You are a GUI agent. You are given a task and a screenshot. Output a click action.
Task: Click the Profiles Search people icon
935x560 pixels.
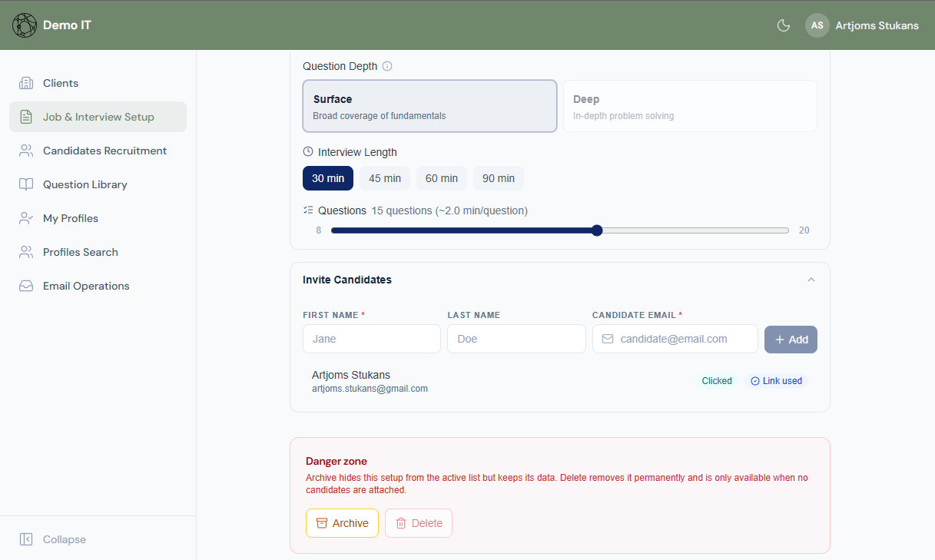tap(26, 252)
